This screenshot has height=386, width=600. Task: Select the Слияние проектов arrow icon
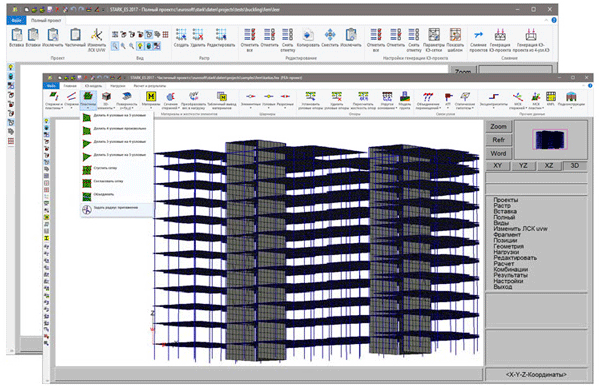[478, 35]
